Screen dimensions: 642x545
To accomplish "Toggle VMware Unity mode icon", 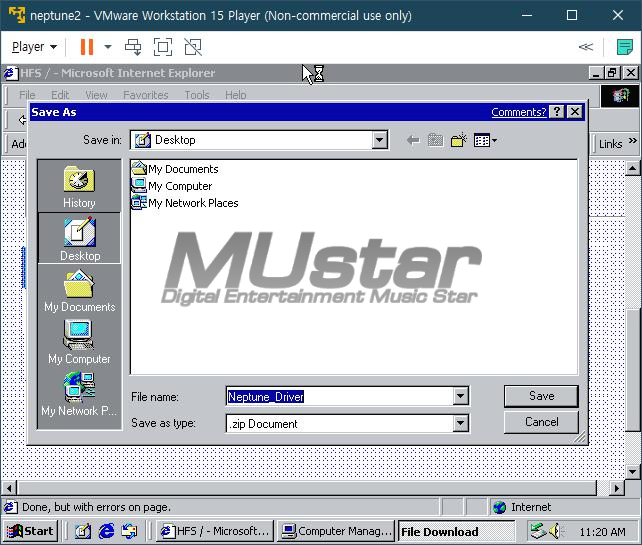I will 193,47.
